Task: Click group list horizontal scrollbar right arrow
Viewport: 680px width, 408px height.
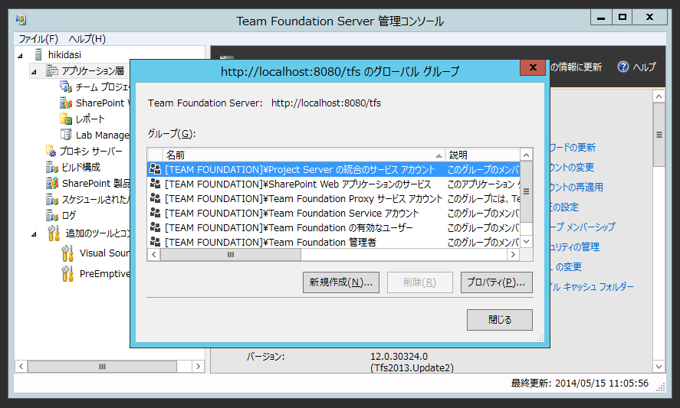Action: 513,255
